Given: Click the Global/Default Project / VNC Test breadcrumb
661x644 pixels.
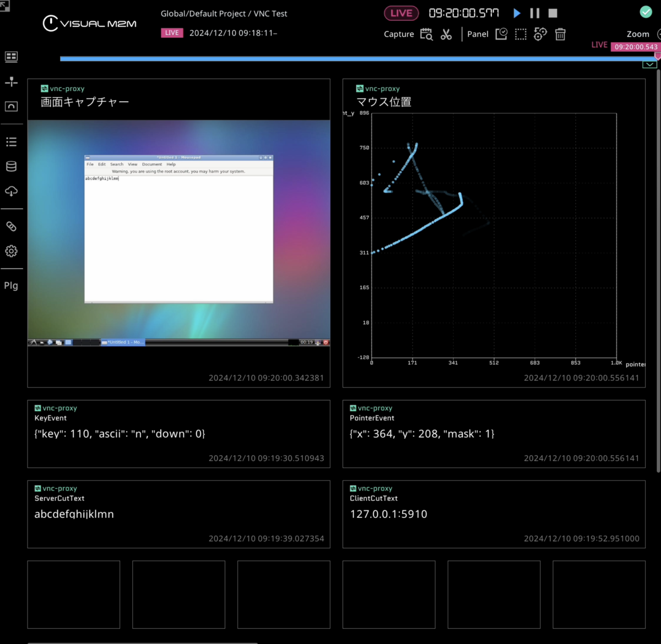Looking at the screenshot, I should pyautogui.click(x=224, y=14).
